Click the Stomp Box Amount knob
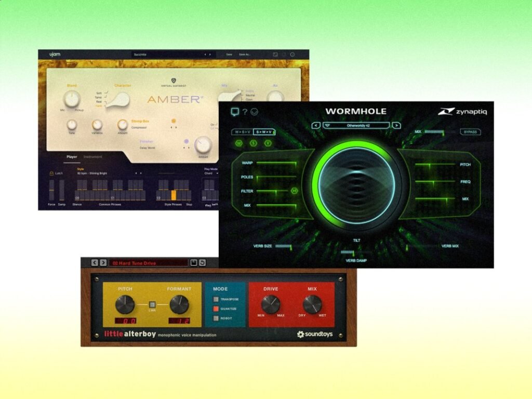532x399 pixels. [123, 125]
